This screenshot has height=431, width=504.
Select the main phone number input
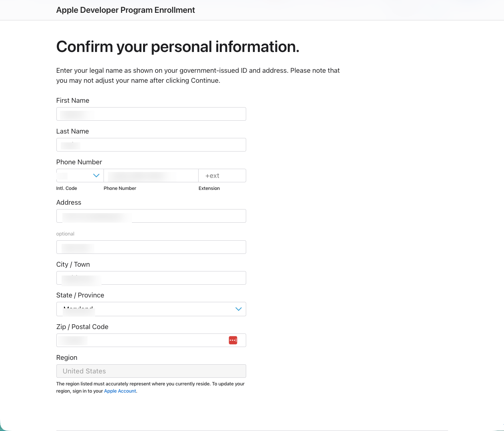151,176
